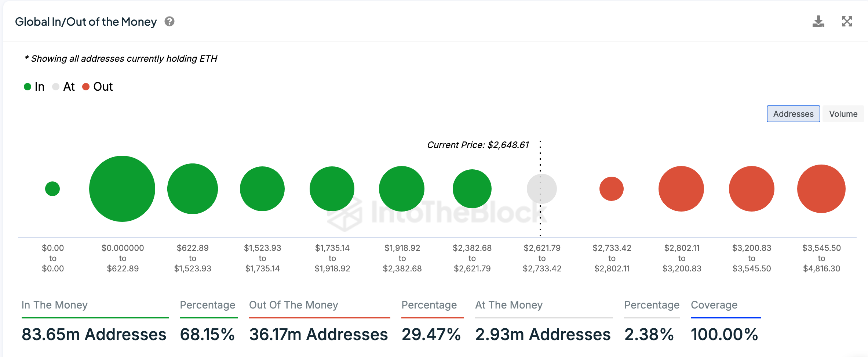The height and width of the screenshot is (357, 868).
Task: Select the largest green bubble up to $622.89
Action: (122, 189)
